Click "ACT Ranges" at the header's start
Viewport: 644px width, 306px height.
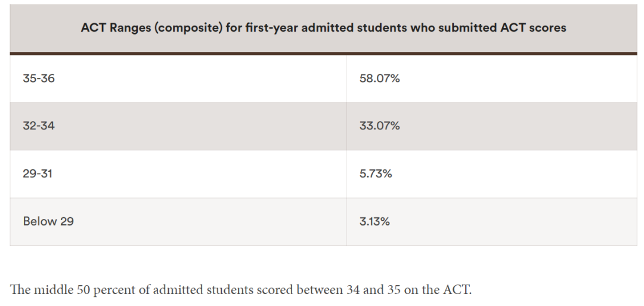click(115, 27)
